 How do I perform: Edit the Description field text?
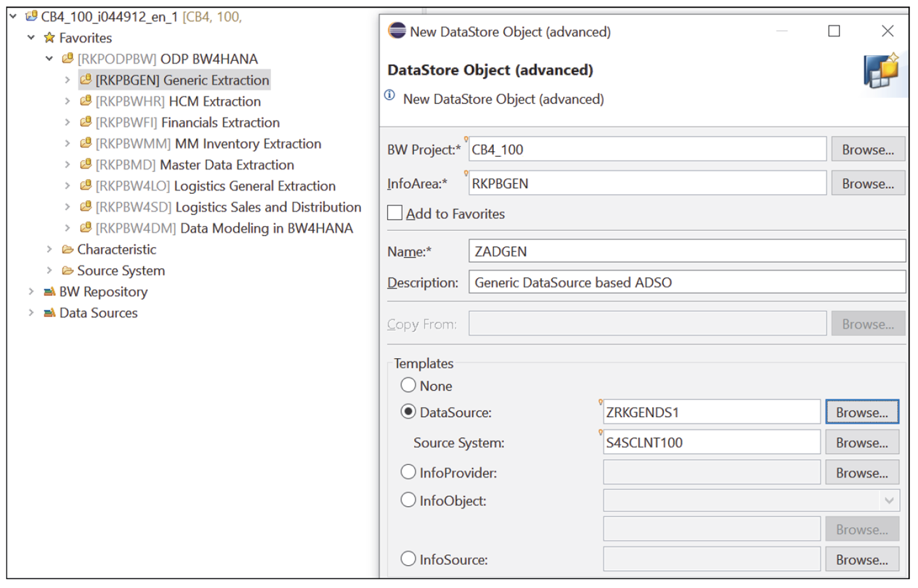pyautogui.click(x=635, y=282)
